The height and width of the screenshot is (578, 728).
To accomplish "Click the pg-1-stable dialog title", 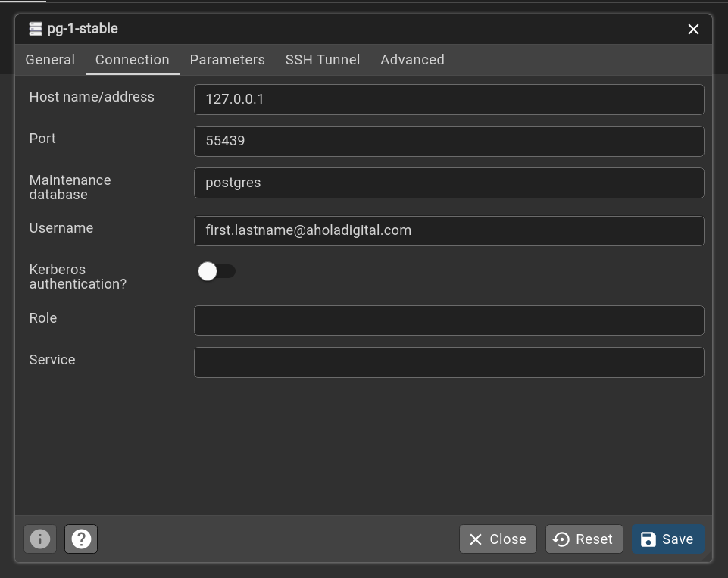I will [83, 29].
